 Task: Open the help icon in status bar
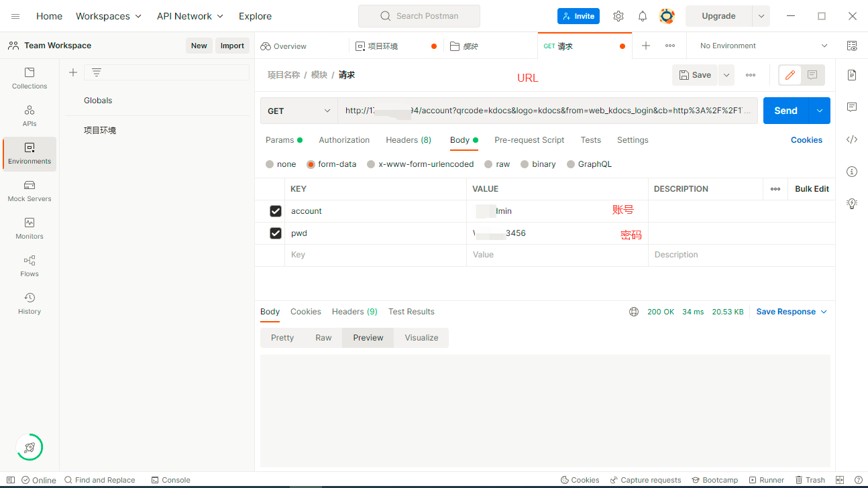[858, 480]
